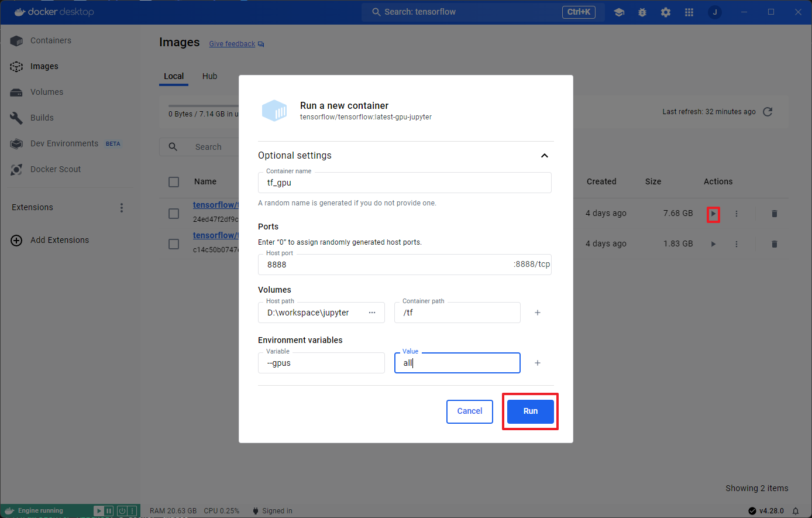Viewport: 812px width, 518px height.
Task: Refresh the images list
Action: 768,112
